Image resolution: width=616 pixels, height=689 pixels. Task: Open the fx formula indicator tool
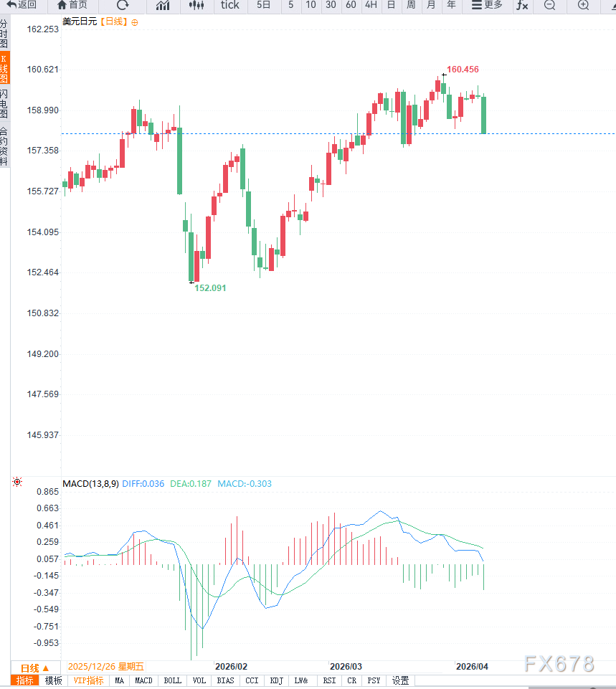(522, 5)
